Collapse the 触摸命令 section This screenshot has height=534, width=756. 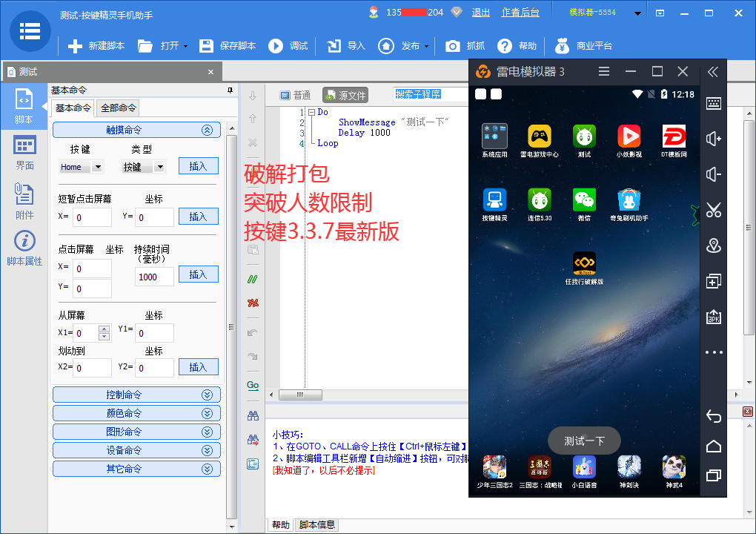point(207,130)
